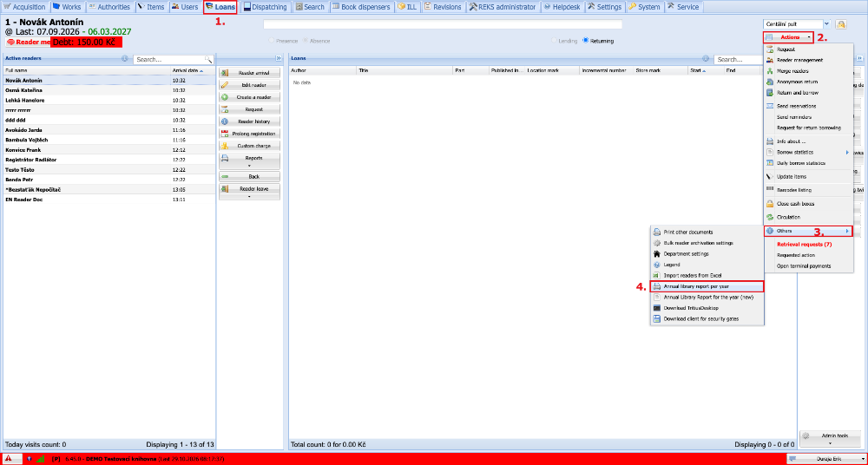Click the Update items icon
868x465 pixels.
(770, 177)
